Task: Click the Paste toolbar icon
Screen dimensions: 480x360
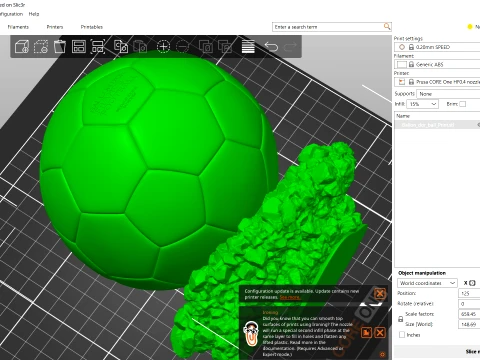Action: (x=140, y=47)
